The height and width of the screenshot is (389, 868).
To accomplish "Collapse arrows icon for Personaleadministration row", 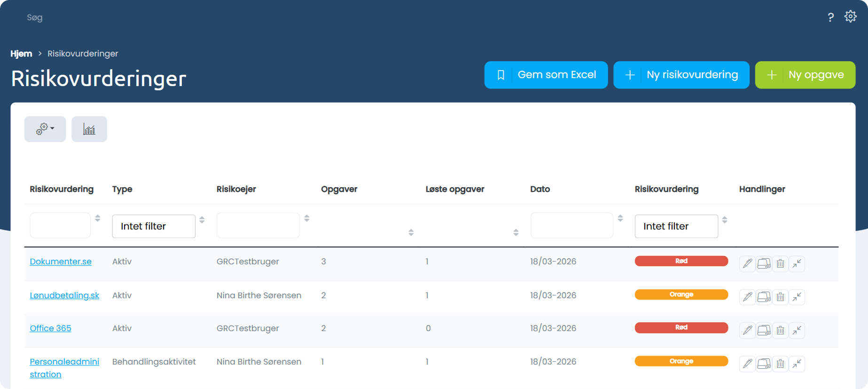I will pos(797,364).
